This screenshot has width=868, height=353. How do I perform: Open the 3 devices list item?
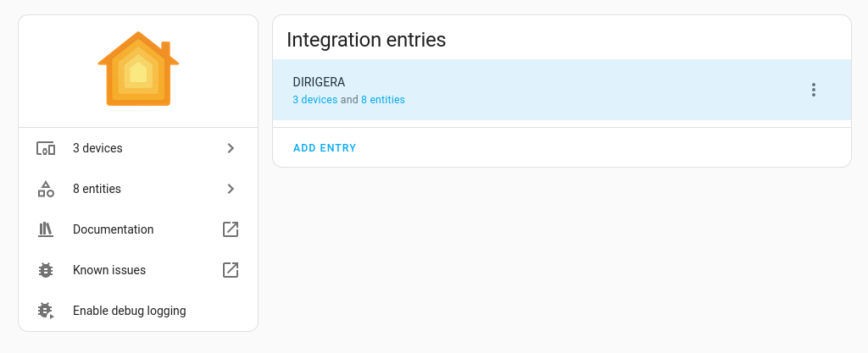coord(138,148)
